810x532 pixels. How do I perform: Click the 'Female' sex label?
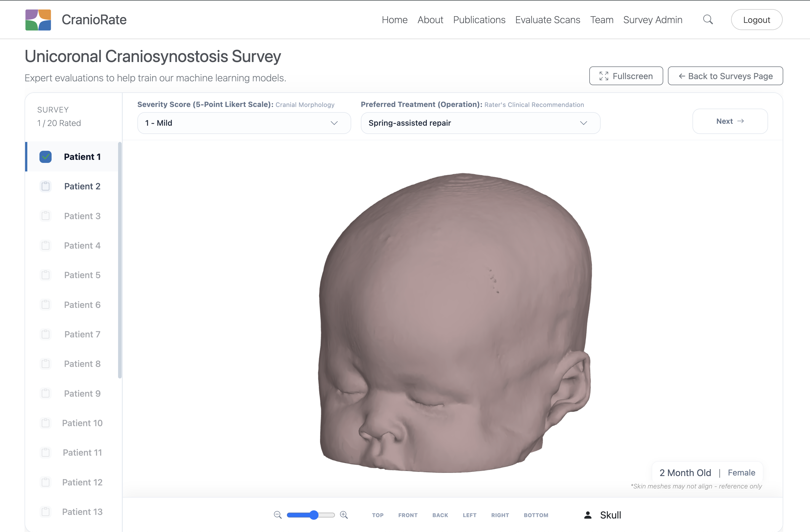pyautogui.click(x=741, y=472)
